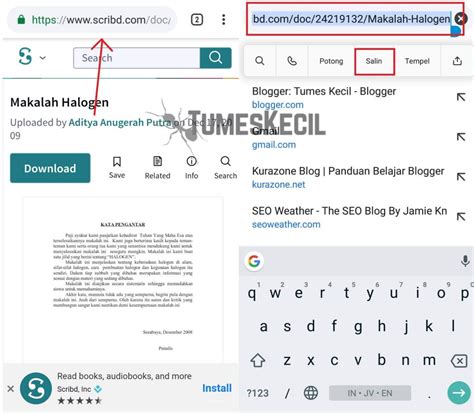
Task: Select Salin from the text menu
Action: tap(374, 61)
